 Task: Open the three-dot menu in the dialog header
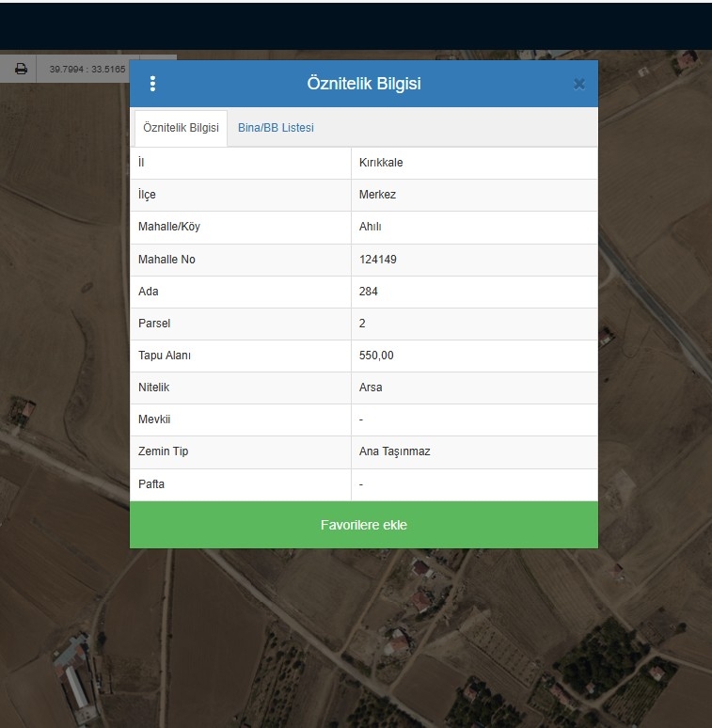[152, 84]
